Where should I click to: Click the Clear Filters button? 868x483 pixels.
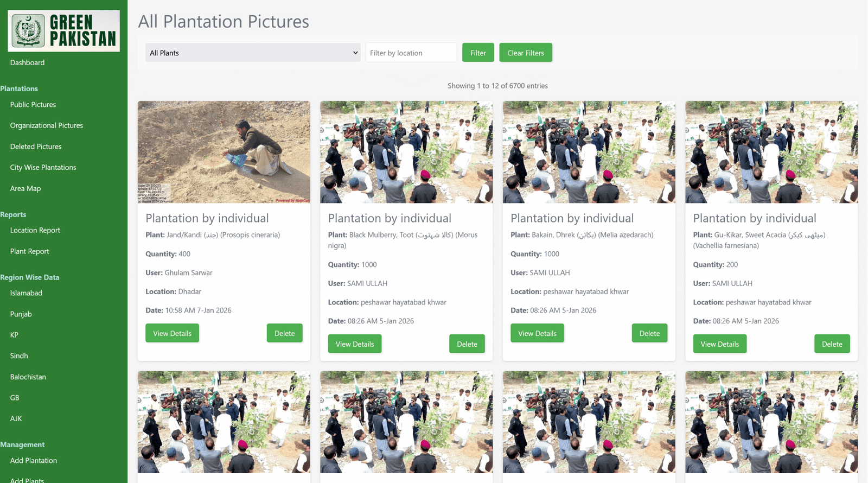525,53
